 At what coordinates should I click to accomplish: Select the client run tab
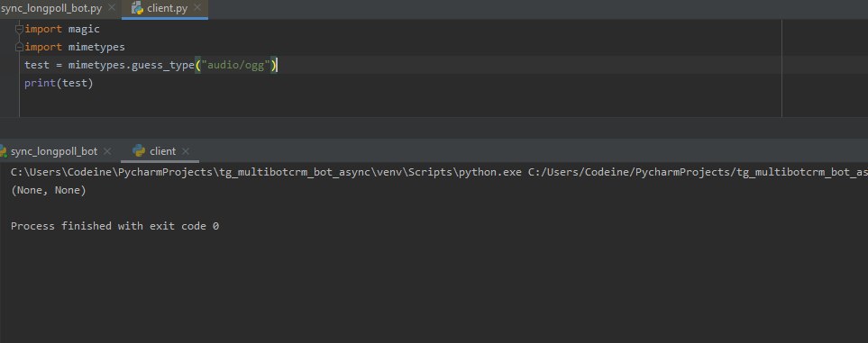tap(162, 151)
